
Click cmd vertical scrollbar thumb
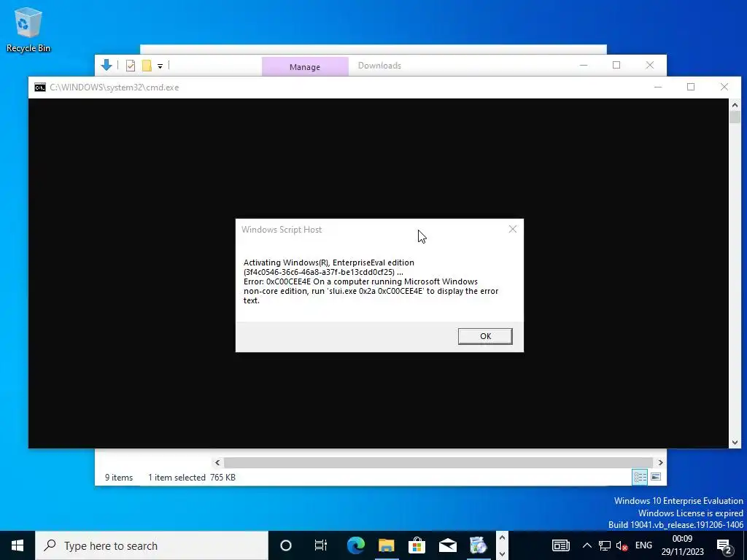click(735, 117)
